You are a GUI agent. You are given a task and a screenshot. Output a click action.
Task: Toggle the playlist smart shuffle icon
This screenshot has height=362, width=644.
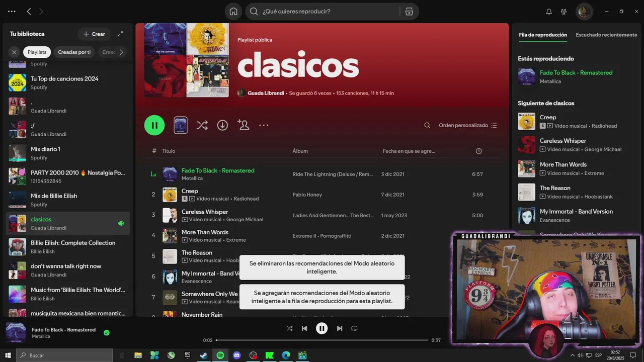(x=202, y=125)
